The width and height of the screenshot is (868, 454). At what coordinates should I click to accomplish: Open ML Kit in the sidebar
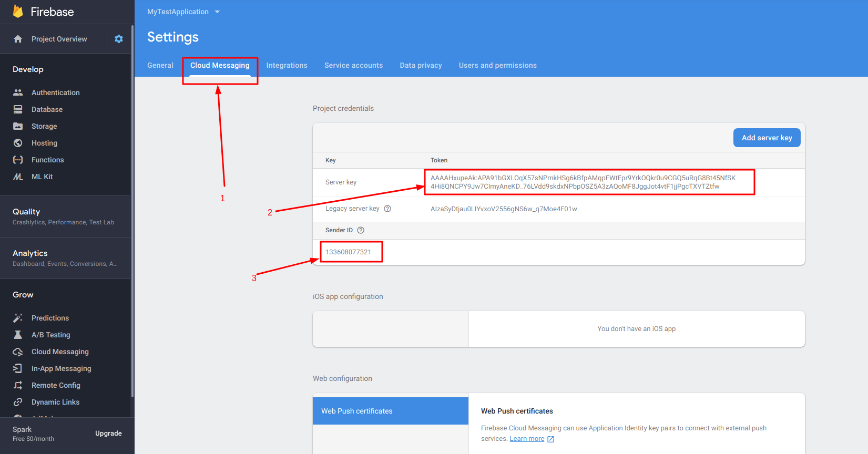[42, 177]
